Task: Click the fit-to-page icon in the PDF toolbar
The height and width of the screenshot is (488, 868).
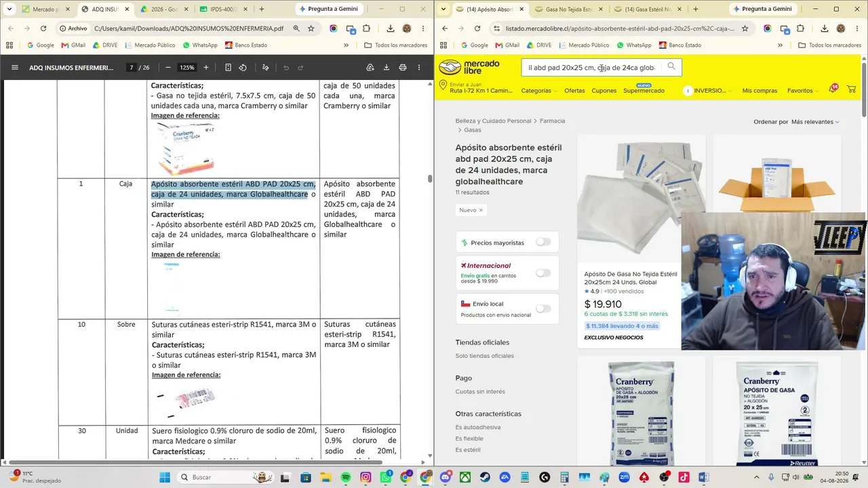Action: click(228, 68)
